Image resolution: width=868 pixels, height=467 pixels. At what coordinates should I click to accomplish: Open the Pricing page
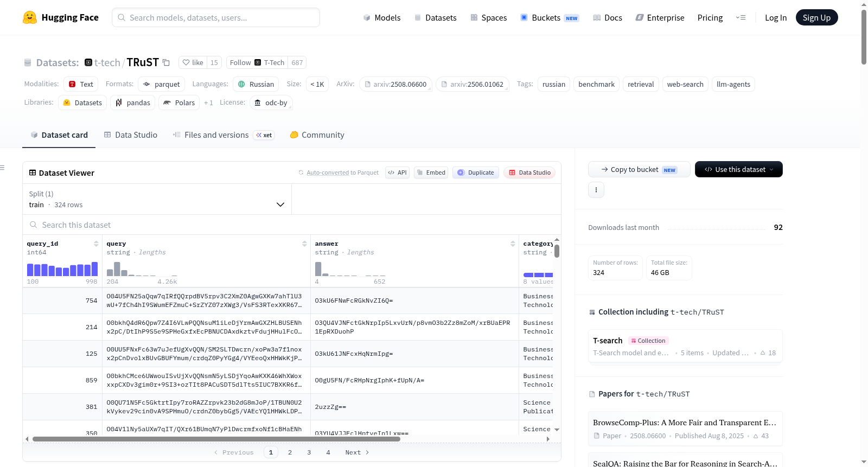coord(710,17)
